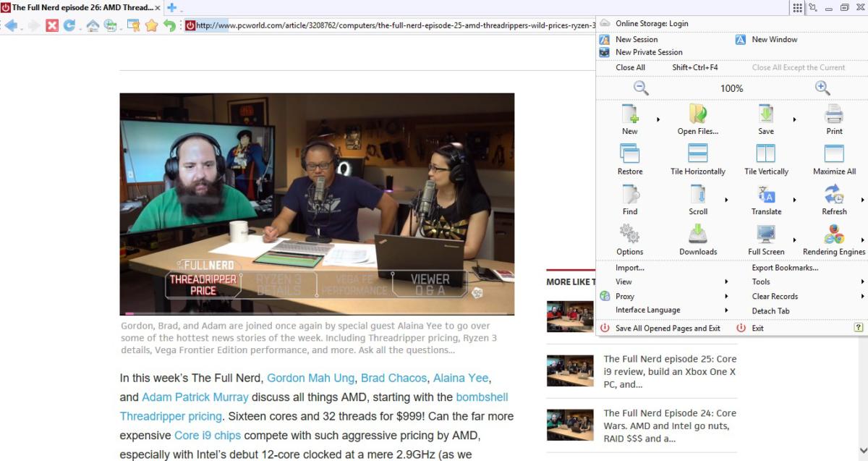Screen dimensions: 868x461
Task: Select Close All in the menu
Action: pos(630,67)
